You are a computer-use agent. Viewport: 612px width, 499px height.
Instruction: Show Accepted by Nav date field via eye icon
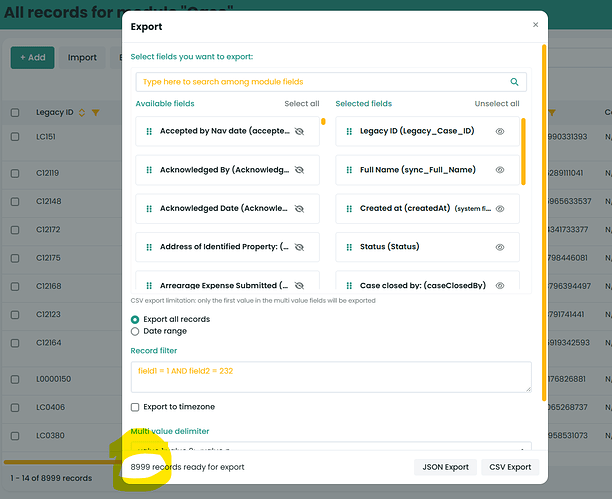coord(299,131)
